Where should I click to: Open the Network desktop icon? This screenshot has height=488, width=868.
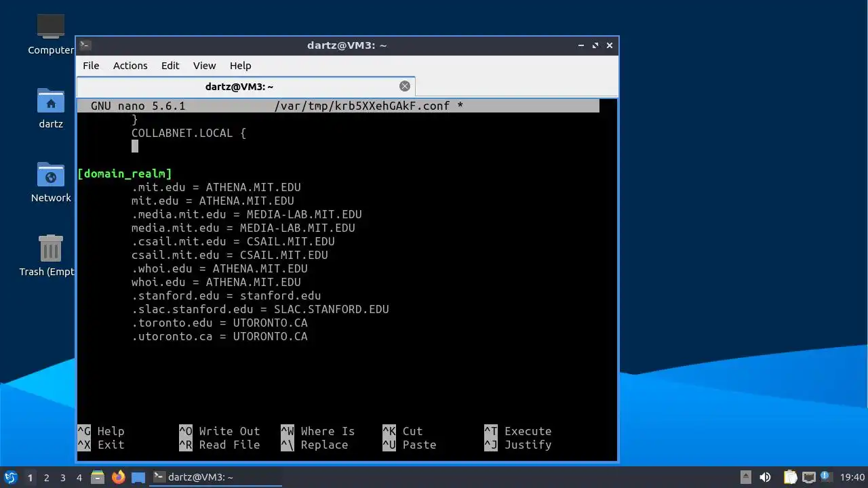click(x=51, y=175)
